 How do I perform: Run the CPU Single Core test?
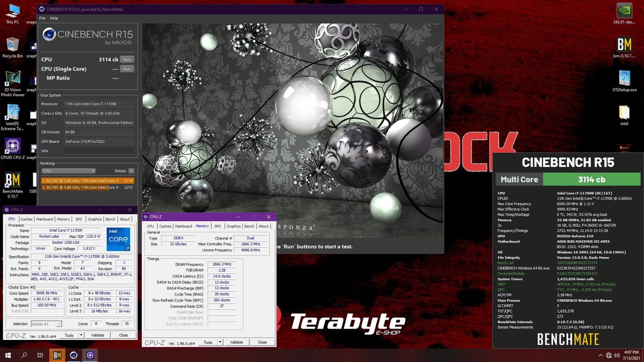point(127,69)
